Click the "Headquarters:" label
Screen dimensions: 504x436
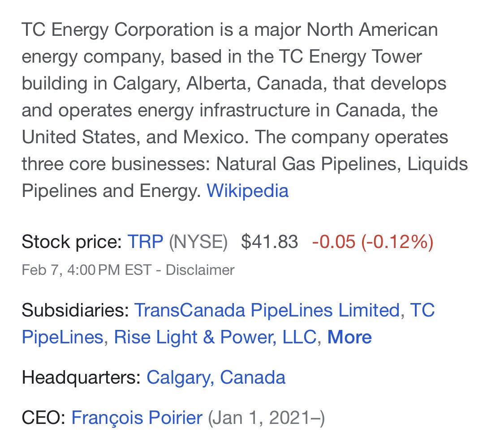click(82, 377)
